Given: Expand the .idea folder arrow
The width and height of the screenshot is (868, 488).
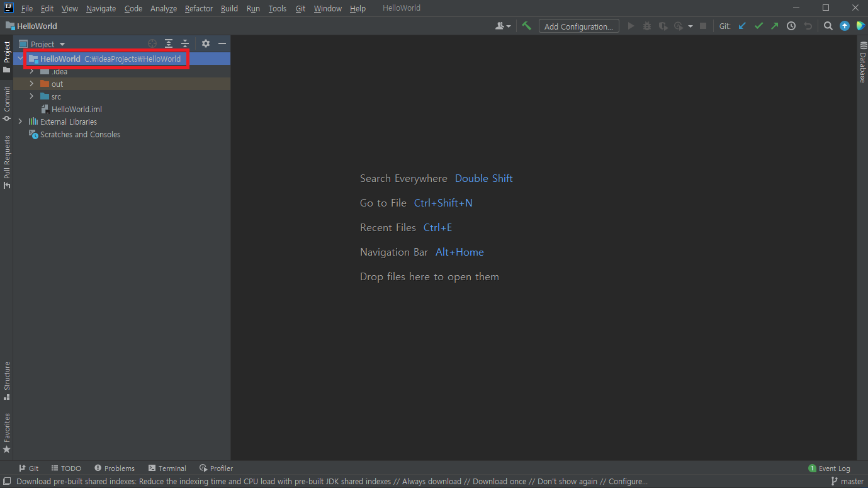Looking at the screenshot, I should pos(31,71).
